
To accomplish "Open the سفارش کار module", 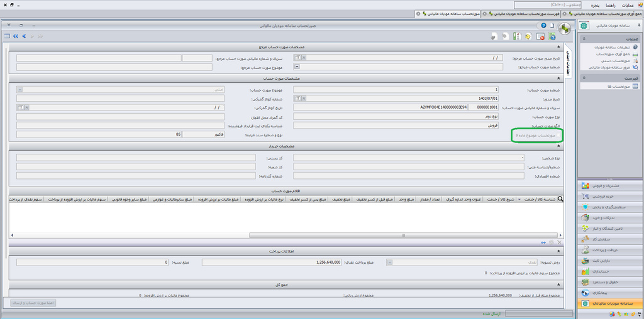I will click(x=610, y=239).
